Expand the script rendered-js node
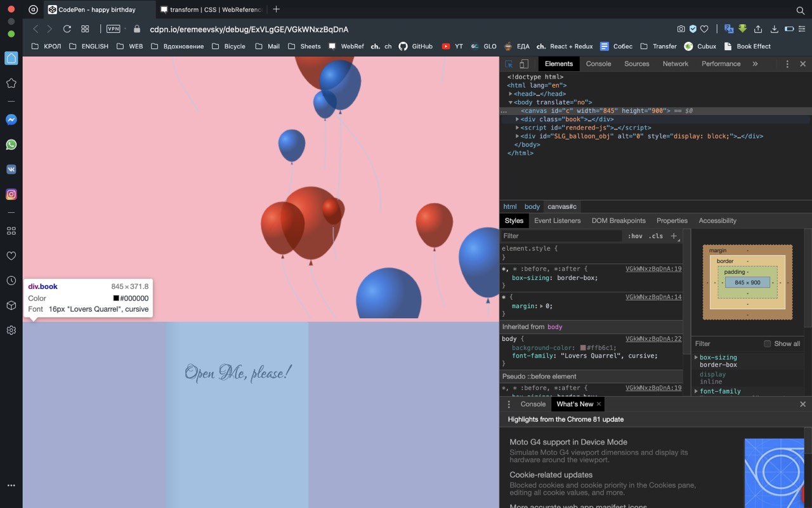This screenshot has height=508, width=812. click(517, 128)
